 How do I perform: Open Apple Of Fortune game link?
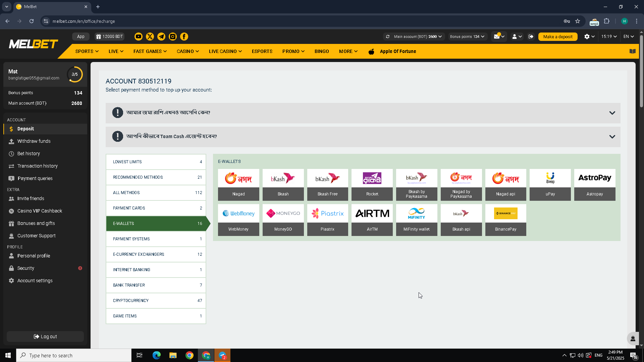392,51
